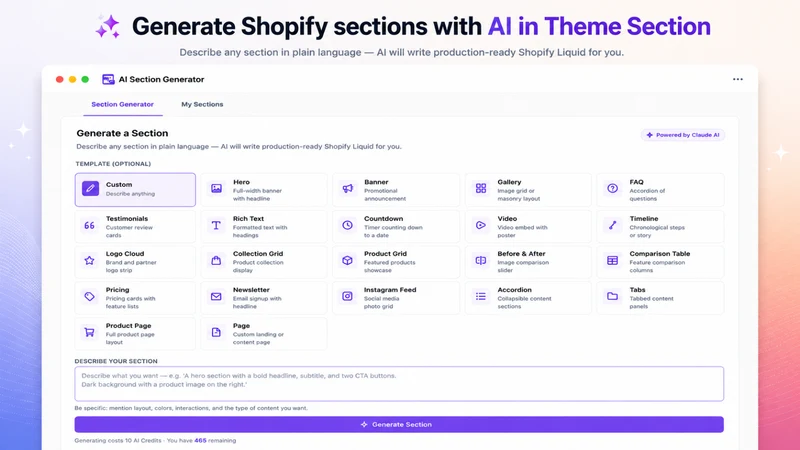Image resolution: width=800 pixels, height=450 pixels.
Task: Click the 'Be specific' hint text
Action: point(191,408)
